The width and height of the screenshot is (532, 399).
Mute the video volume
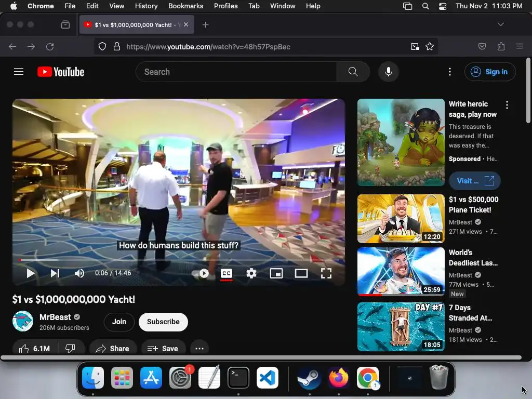(79, 273)
